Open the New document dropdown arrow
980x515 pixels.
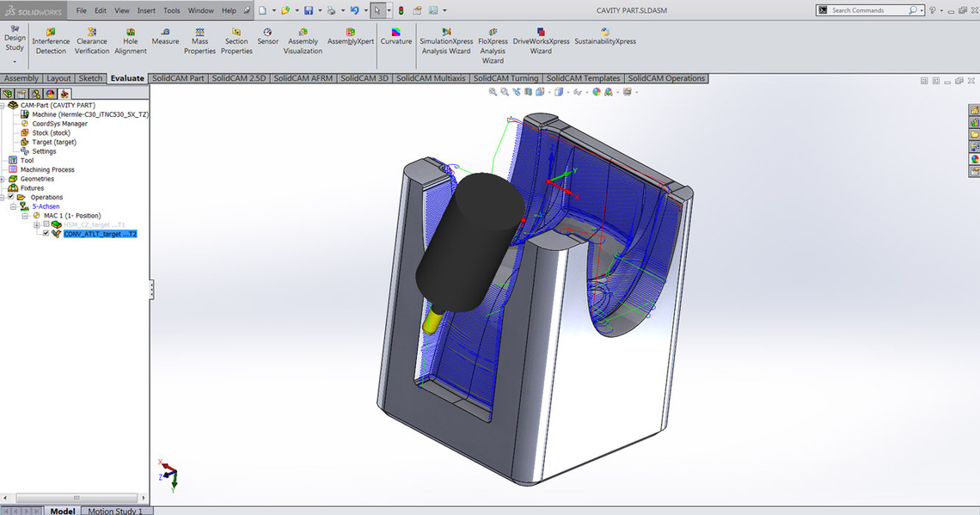pos(273,10)
